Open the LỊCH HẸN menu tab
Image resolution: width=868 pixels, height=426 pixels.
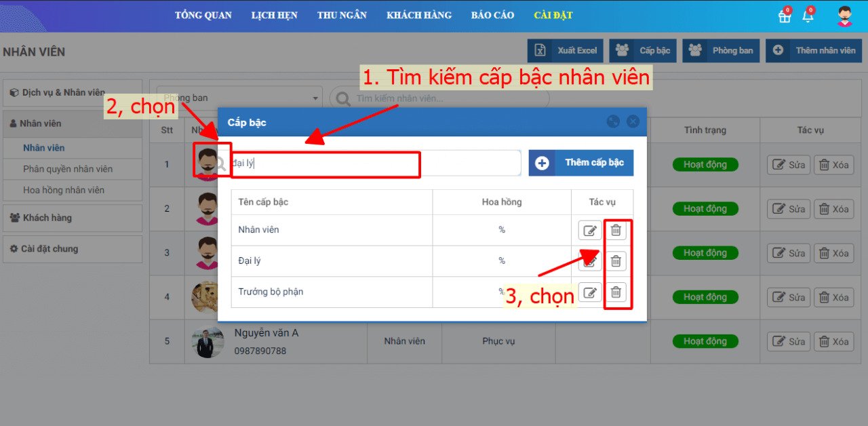click(274, 16)
